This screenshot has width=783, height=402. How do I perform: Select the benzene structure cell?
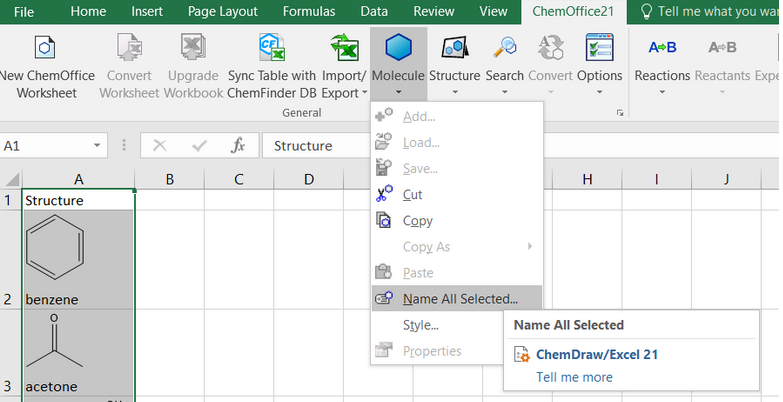(78, 259)
